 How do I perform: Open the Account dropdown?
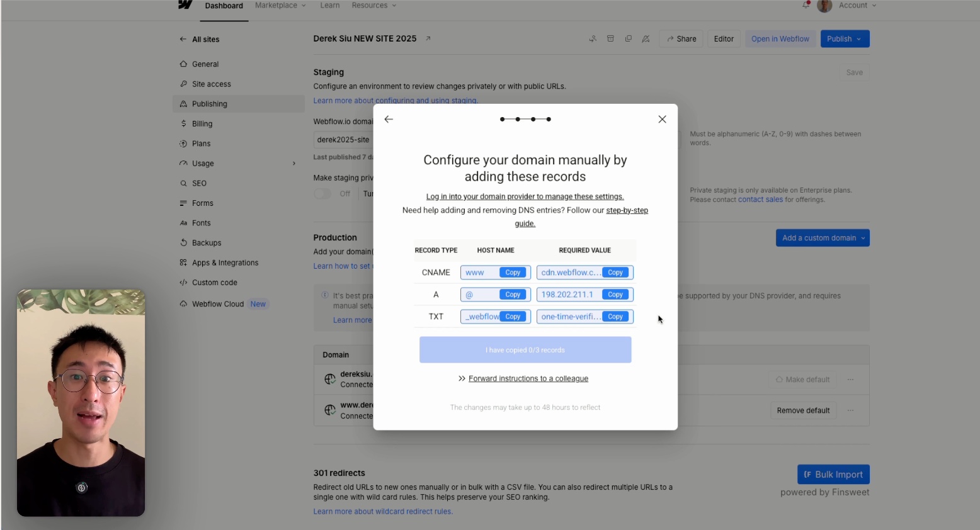click(857, 5)
